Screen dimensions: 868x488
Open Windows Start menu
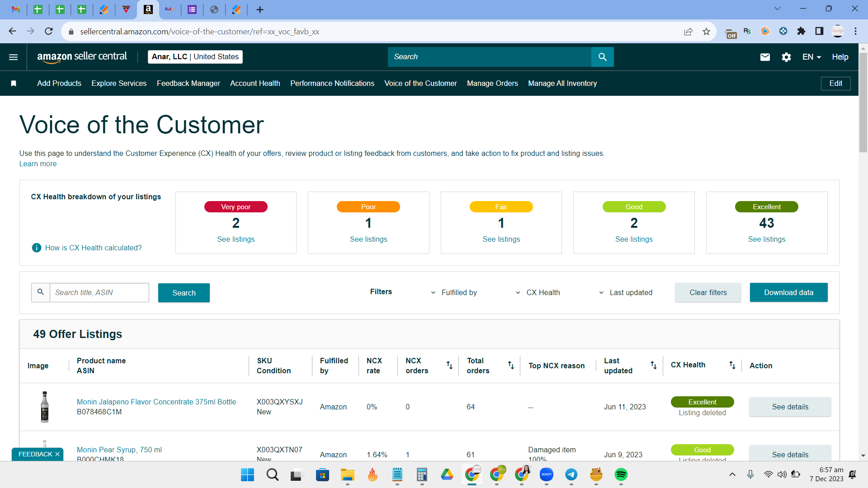point(247,475)
